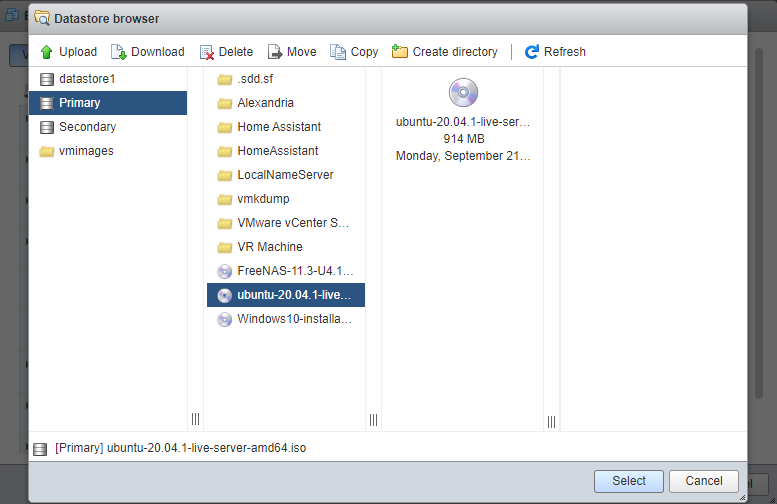Viewport: 777px width, 504px height.
Task: Open the Alexandria folder
Action: (286, 103)
